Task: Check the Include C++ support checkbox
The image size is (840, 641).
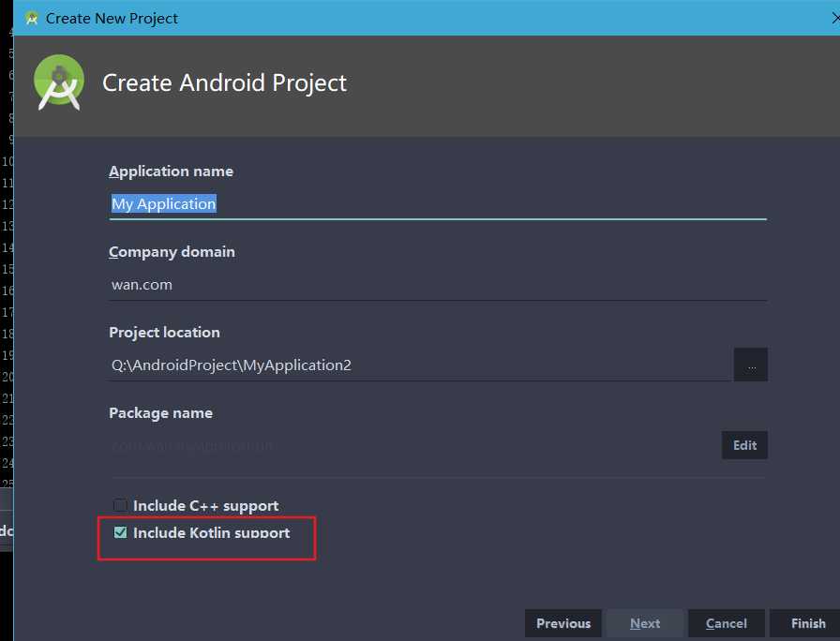Action: point(121,505)
